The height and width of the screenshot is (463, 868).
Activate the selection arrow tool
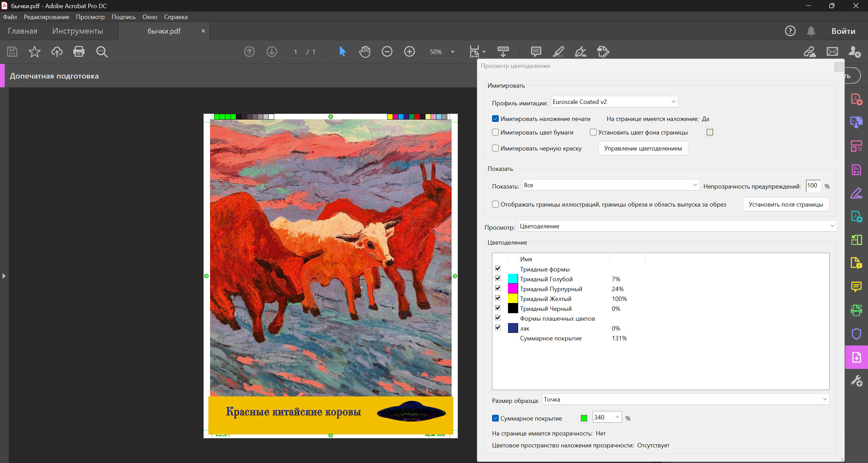(x=342, y=52)
